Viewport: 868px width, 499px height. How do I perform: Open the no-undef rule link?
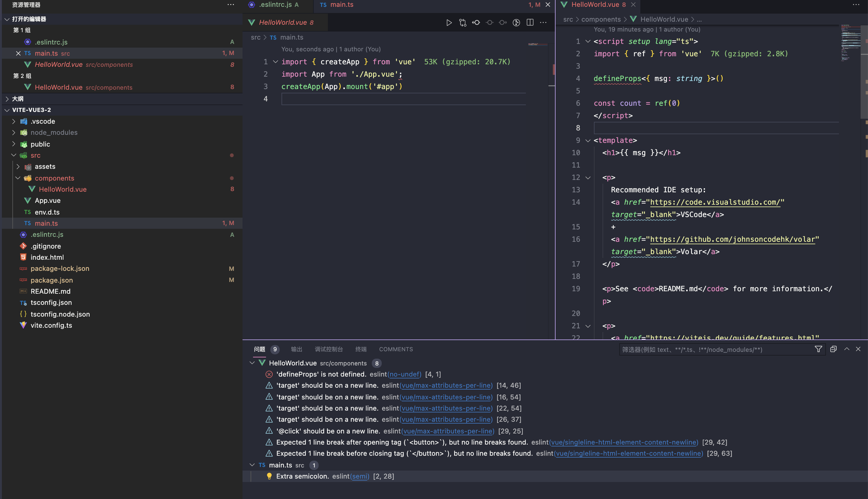click(x=404, y=374)
